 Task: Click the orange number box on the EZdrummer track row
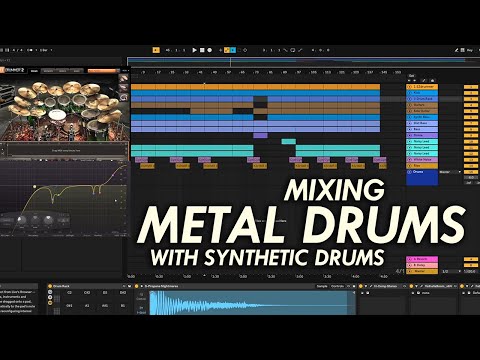471,87
